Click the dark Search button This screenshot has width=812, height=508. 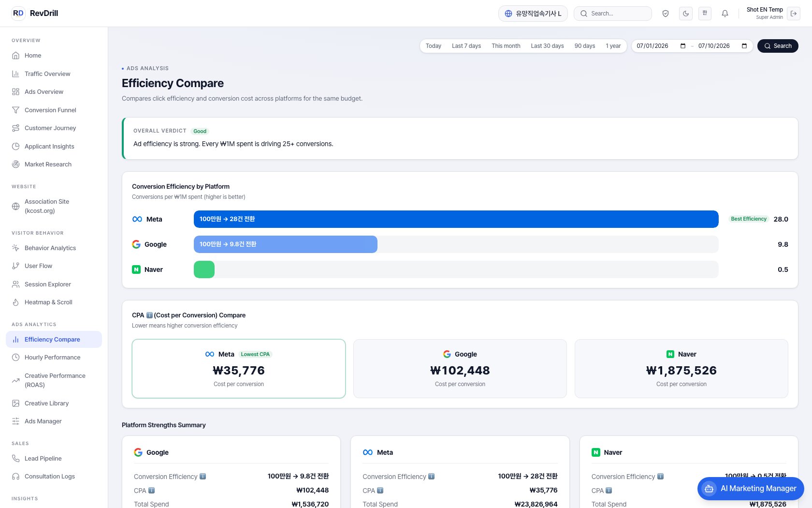(778, 46)
